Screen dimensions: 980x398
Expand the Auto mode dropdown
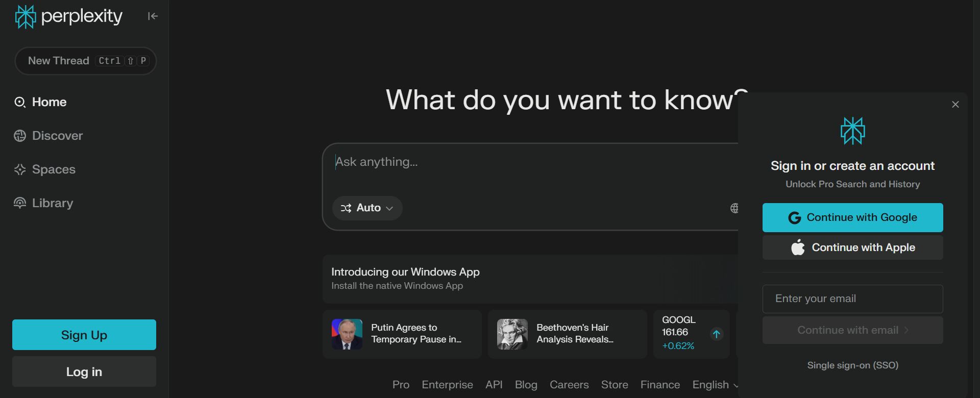coord(367,208)
